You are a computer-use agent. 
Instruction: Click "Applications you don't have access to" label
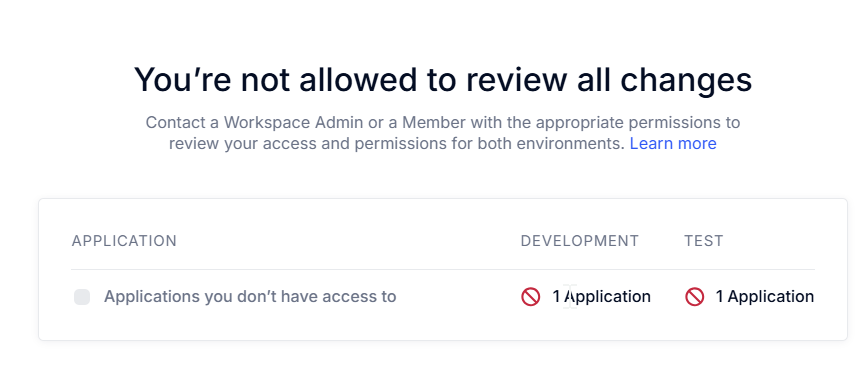click(250, 297)
